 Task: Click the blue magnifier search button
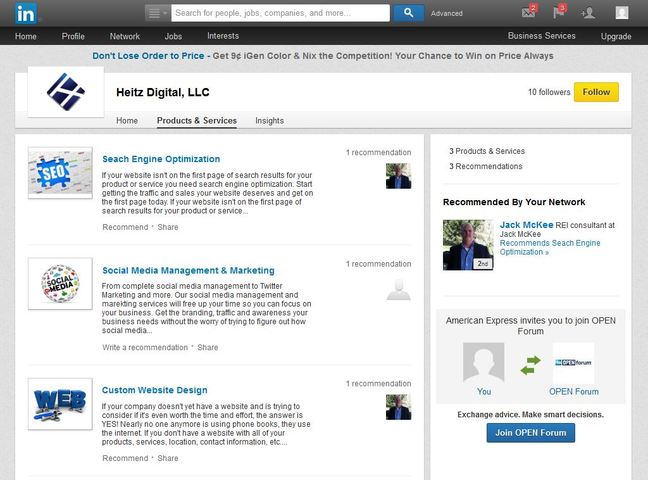408,13
